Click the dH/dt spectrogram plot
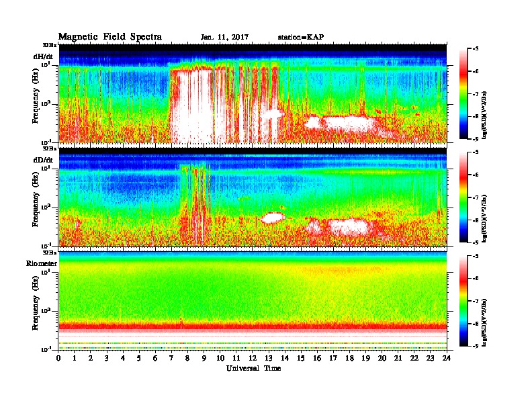 click(x=253, y=93)
